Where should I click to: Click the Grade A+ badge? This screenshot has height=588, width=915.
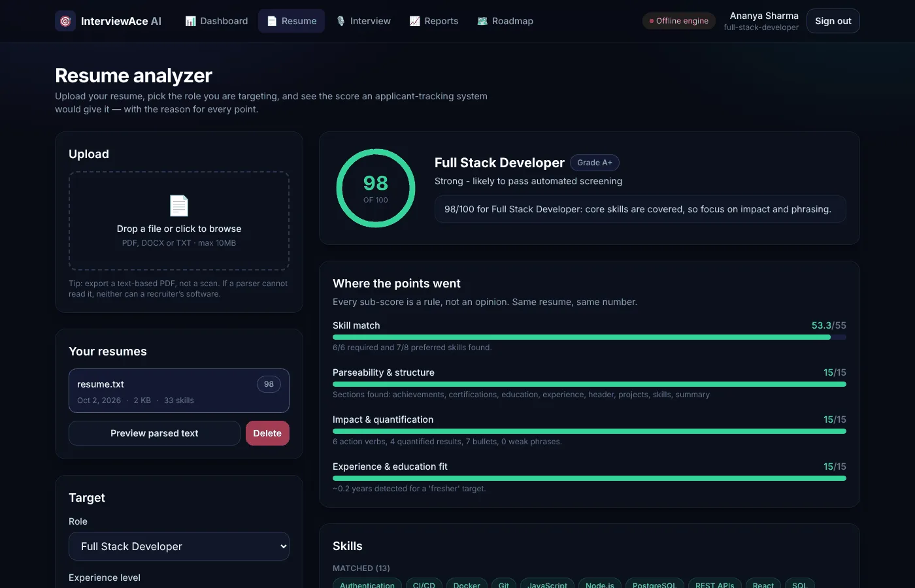595,163
